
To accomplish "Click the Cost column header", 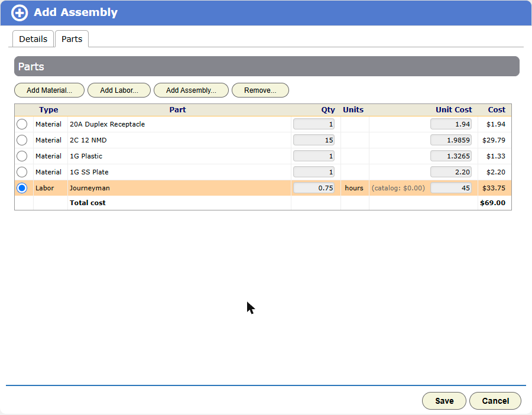I will pos(497,110).
